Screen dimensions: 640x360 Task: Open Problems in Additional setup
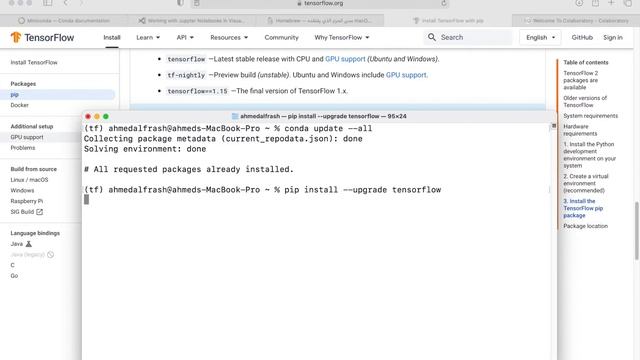click(23, 148)
